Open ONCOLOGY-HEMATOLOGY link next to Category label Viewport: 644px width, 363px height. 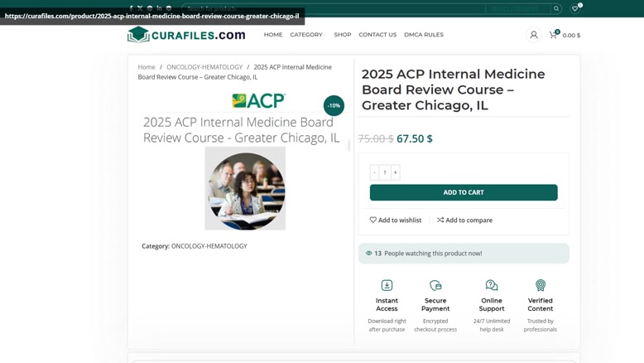click(x=209, y=246)
